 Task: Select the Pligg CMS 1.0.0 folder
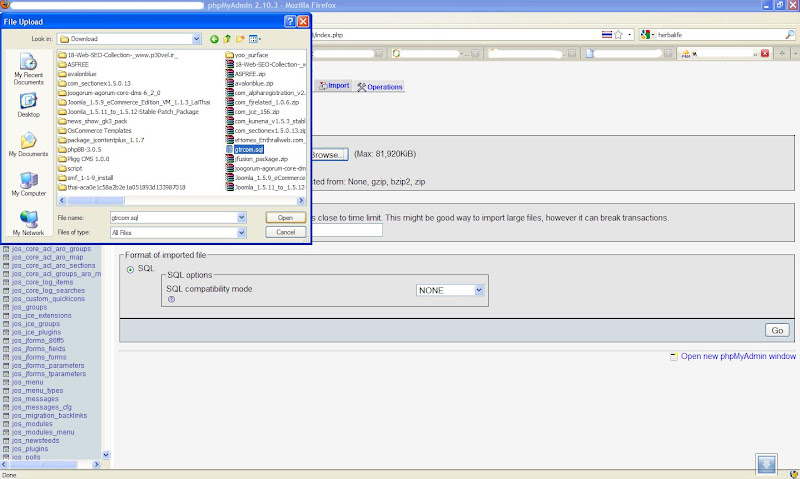point(84,159)
